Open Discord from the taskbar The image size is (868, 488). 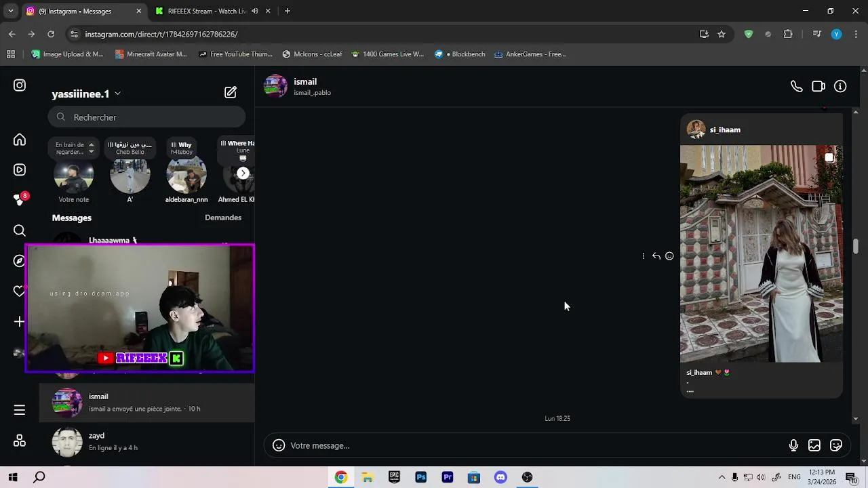[x=500, y=477]
